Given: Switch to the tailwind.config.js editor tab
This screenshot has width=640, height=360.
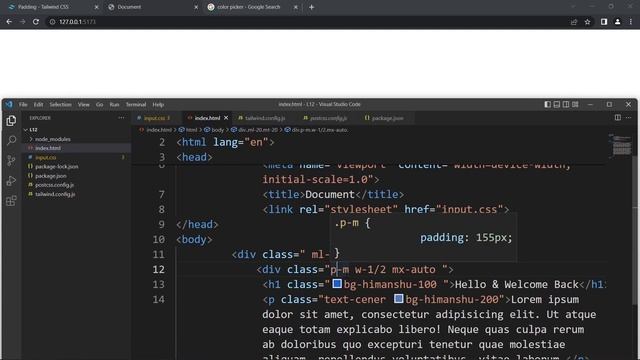Looking at the screenshot, I should pos(265,118).
